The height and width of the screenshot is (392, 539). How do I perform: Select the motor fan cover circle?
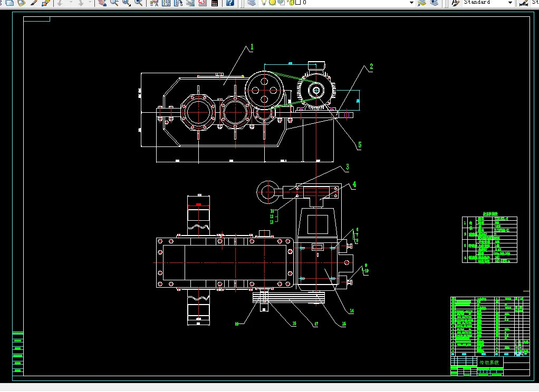point(316,91)
